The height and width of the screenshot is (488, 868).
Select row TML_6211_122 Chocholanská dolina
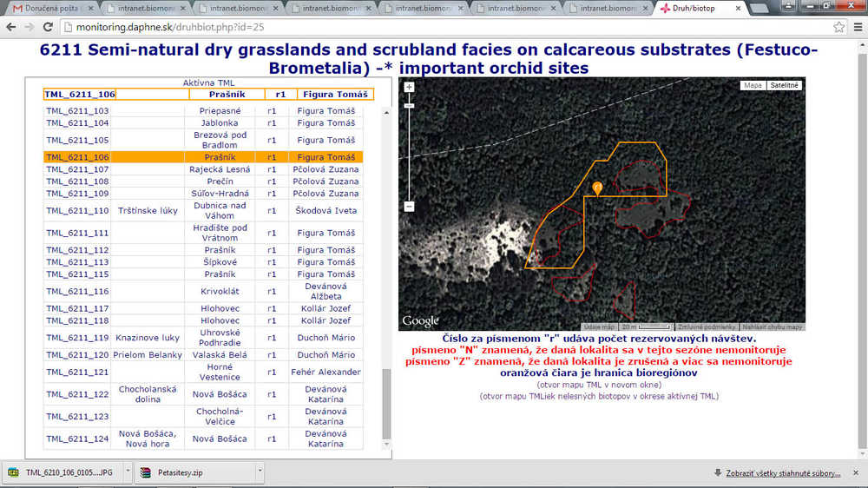202,394
